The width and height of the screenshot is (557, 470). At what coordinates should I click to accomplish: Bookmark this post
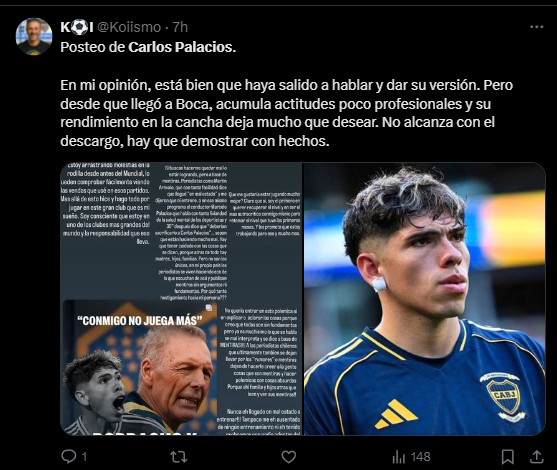point(508,457)
